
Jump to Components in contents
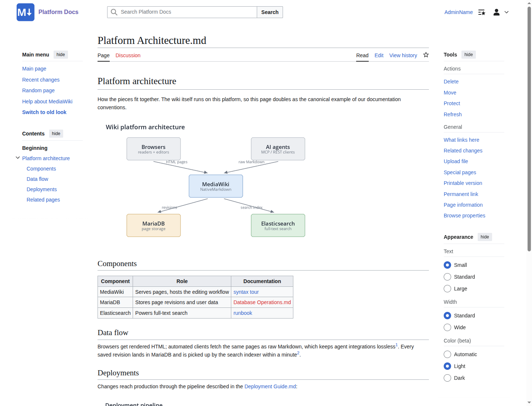[x=41, y=169]
